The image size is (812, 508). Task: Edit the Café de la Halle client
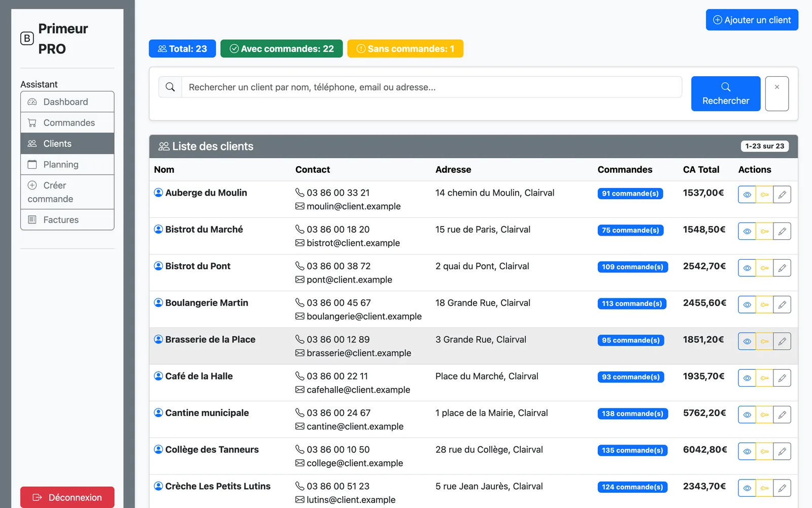pyautogui.click(x=782, y=378)
